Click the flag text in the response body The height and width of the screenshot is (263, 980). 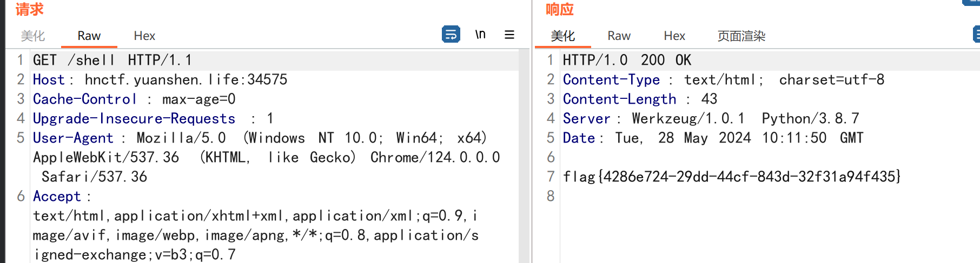point(731,177)
